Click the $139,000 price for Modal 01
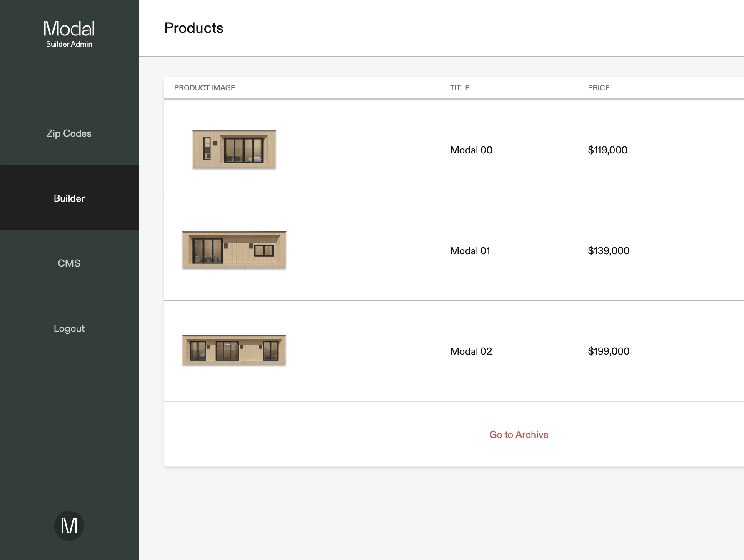This screenshot has width=744, height=560. [609, 250]
